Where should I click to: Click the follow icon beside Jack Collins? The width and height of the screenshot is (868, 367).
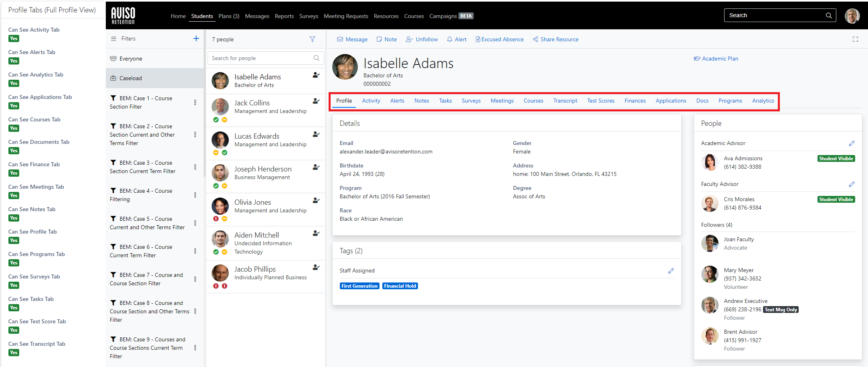point(316,101)
